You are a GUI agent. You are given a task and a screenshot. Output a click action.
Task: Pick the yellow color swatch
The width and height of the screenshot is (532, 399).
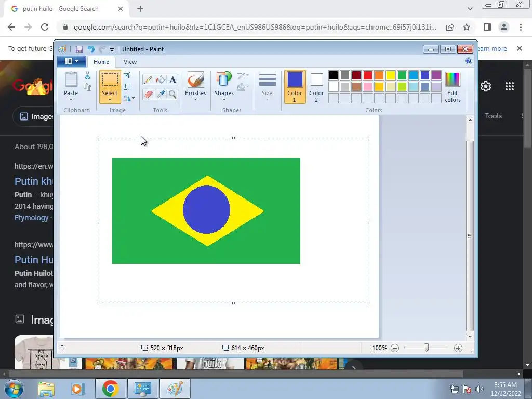pyautogui.click(x=391, y=75)
